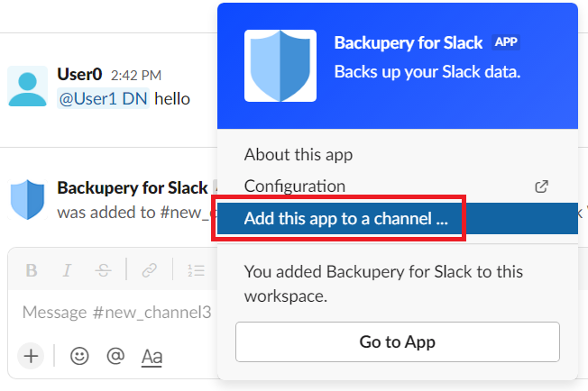
Task: Click the @User1 DN mention
Action: 103,99
